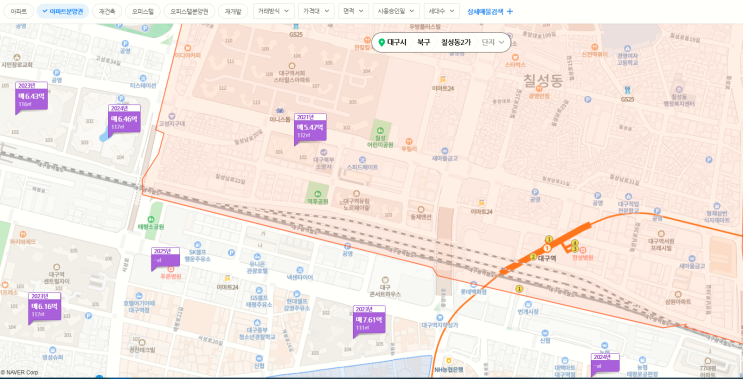The image size is (743, 379).
Task: Click the 경명여자고등학교 school icon
Action: click(627, 48)
